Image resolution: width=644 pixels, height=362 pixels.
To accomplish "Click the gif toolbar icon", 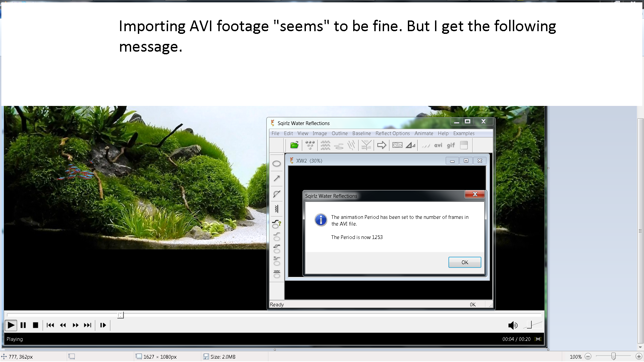I will pyautogui.click(x=450, y=145).
